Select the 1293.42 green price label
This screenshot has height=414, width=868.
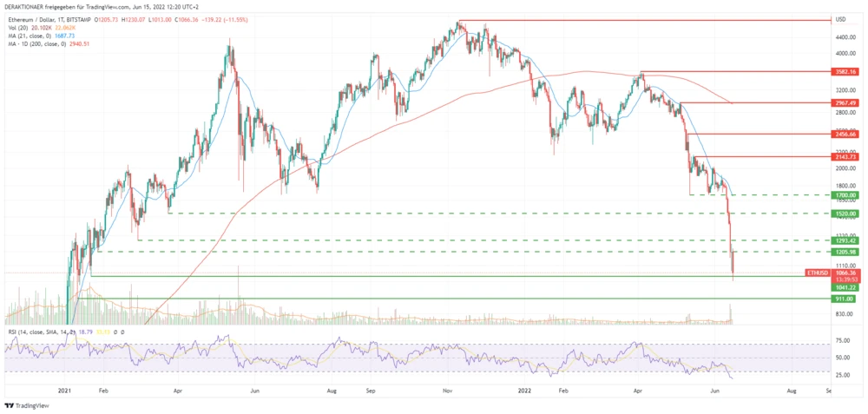pyautogui.click(x=845, y=240)
